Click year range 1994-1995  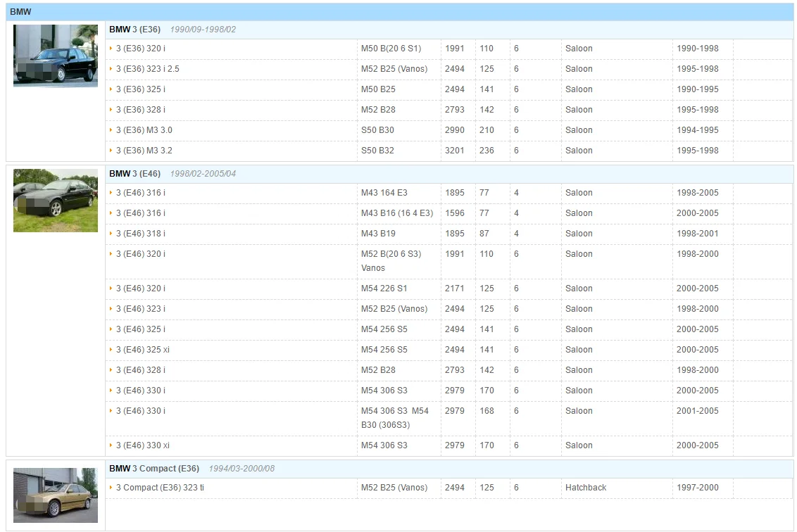pos(697,130)
